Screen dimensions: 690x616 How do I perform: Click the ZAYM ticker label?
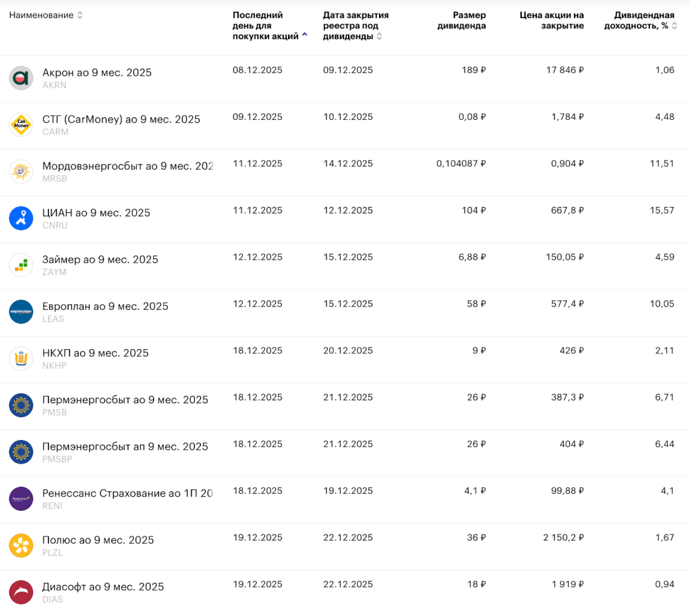55,272
